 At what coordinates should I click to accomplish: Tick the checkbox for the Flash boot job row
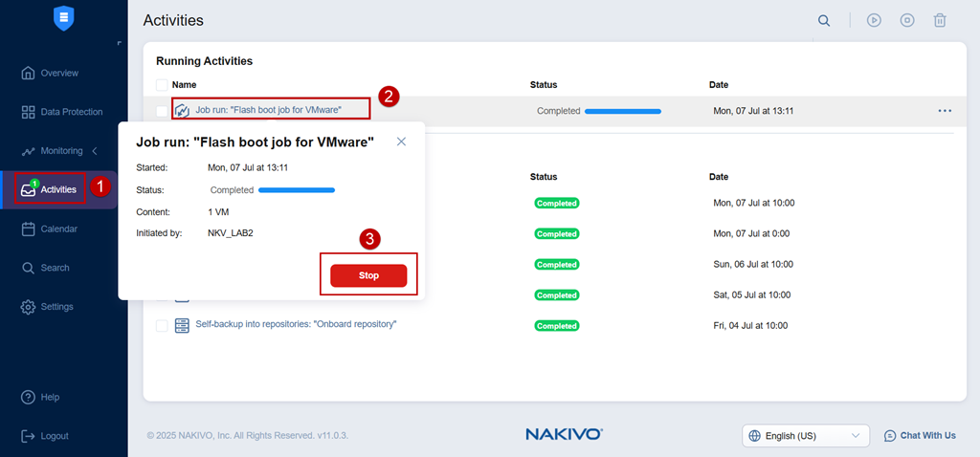pos(162,111)
